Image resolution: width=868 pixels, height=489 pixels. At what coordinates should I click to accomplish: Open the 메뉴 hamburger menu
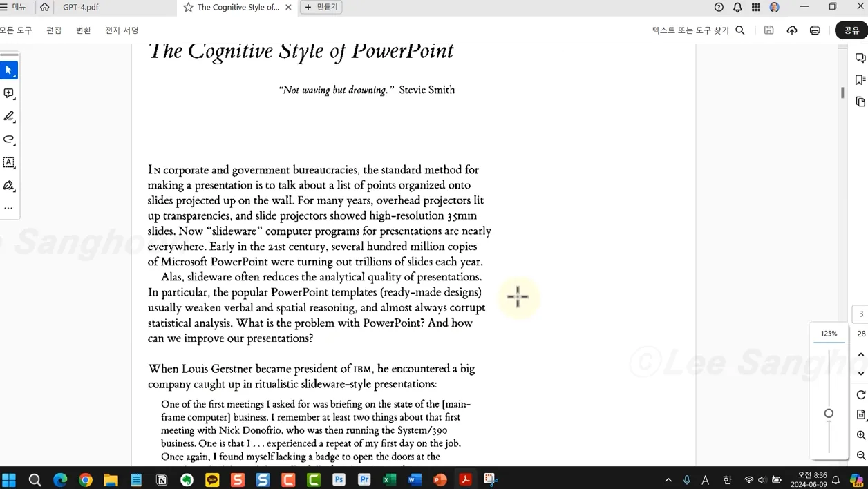click(x=14, y=7)
